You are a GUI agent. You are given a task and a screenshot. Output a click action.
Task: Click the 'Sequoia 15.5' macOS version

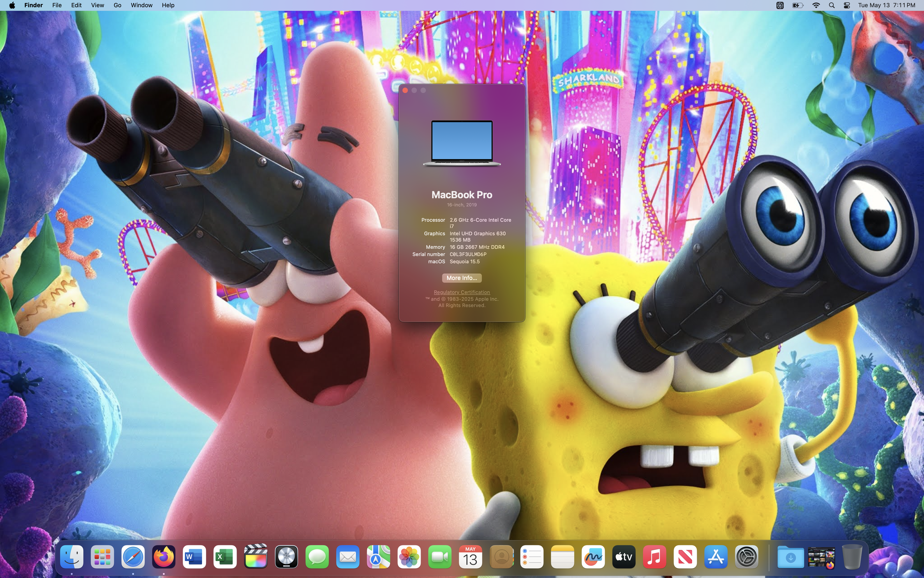(465, 261)
